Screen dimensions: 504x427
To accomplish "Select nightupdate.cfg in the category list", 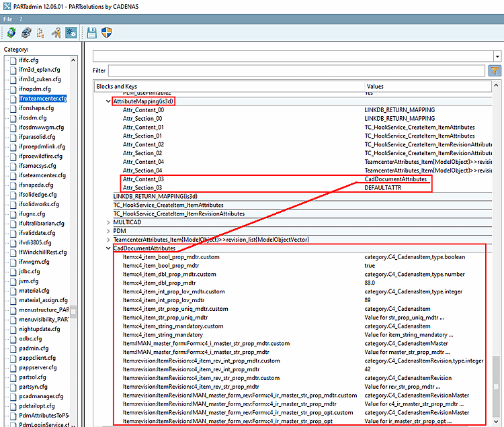I will [x=40, y=330].
